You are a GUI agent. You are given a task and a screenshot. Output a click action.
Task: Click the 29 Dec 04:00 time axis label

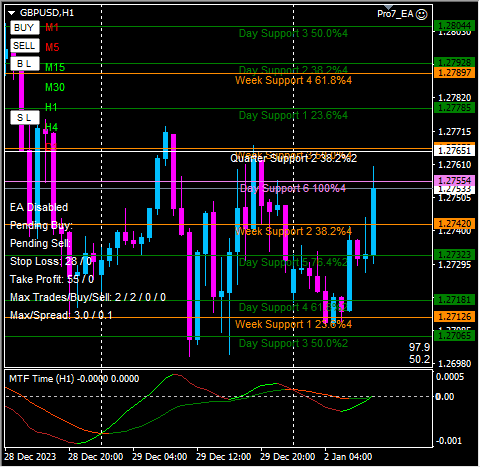159,457
